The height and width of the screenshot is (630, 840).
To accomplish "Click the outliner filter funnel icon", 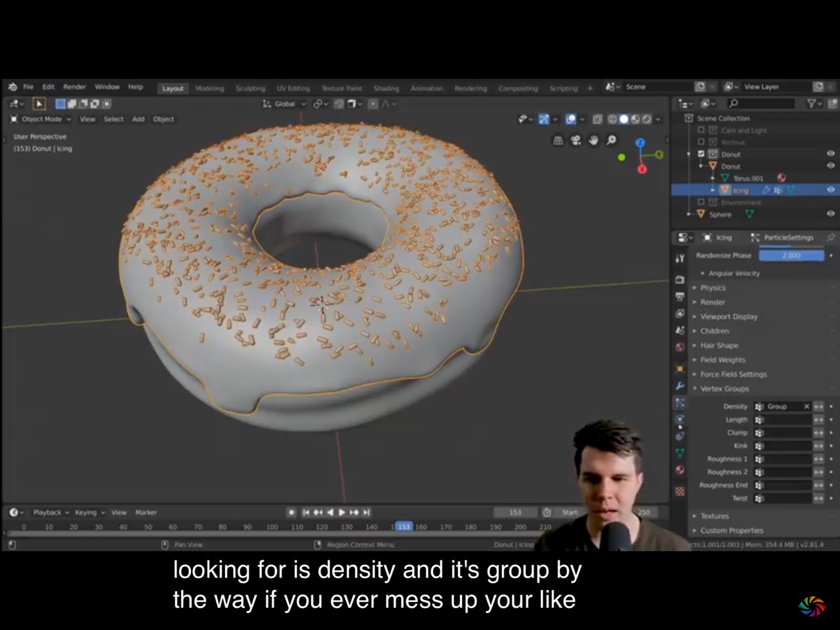I will [812, 104].
